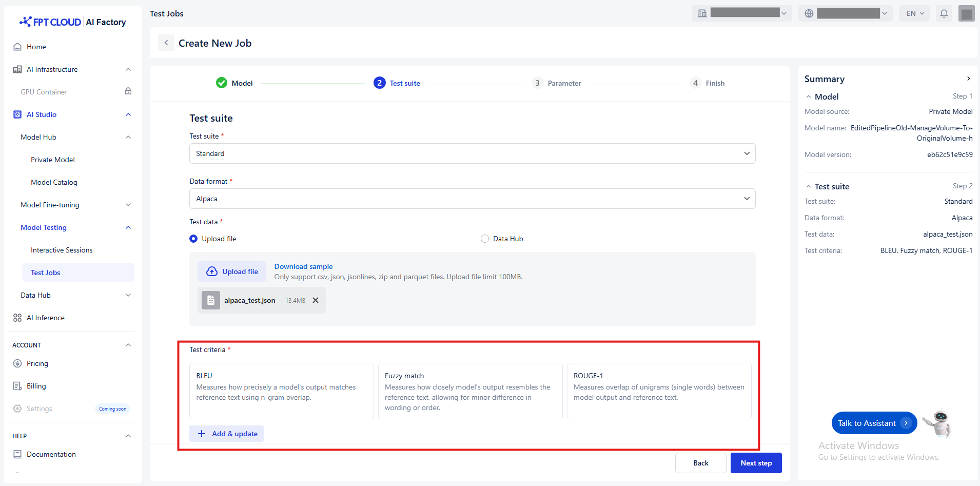
Task: Open the Data format Alpaca dropdown
Action: (472, 199)
